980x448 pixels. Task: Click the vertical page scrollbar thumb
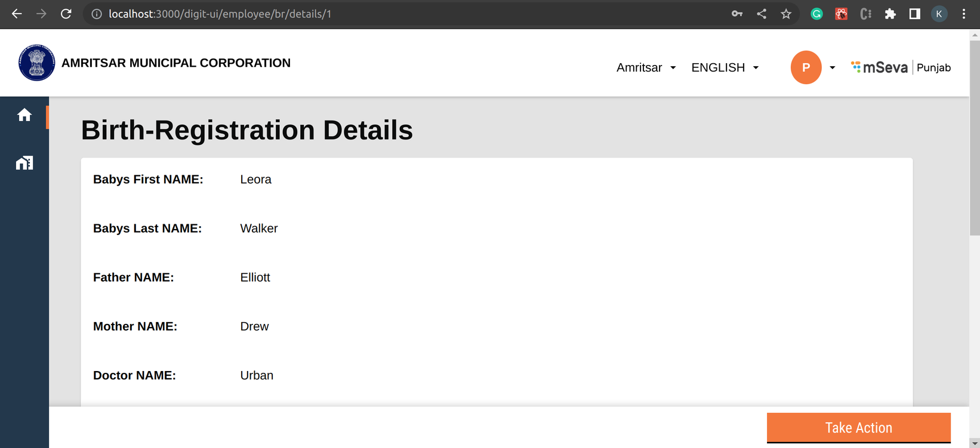tap(975, 137)
